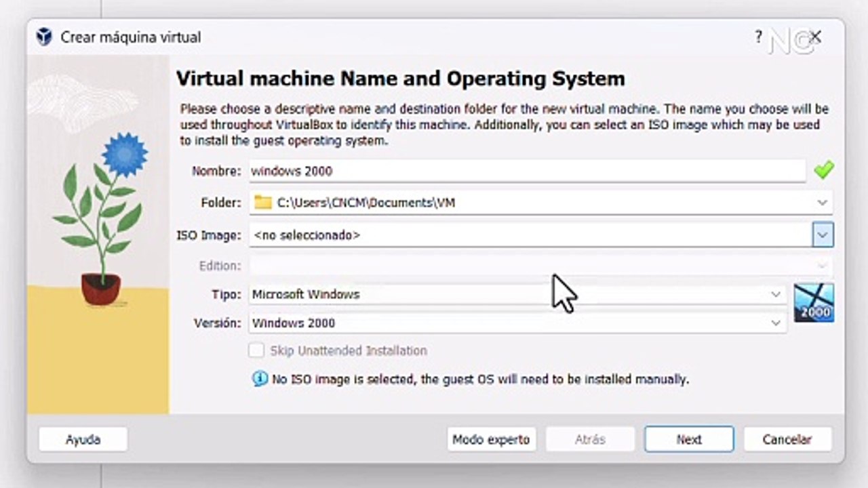
Task: Proceed with the Next button
Action: click(x=689, y=439)
